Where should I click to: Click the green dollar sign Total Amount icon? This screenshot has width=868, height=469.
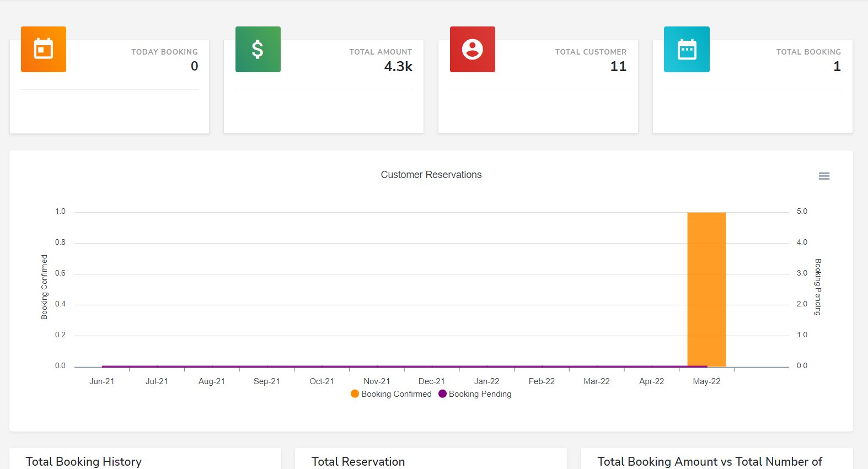(x=258, y=49)
